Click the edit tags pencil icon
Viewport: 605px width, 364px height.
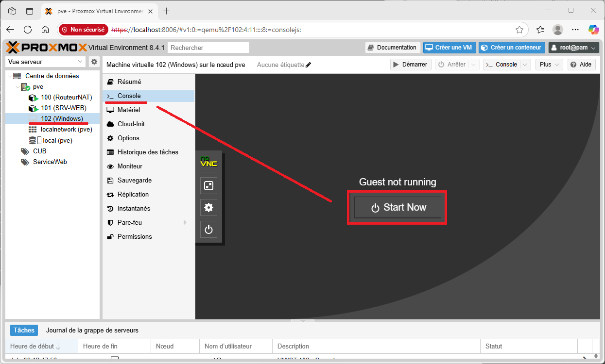point(308,65)
